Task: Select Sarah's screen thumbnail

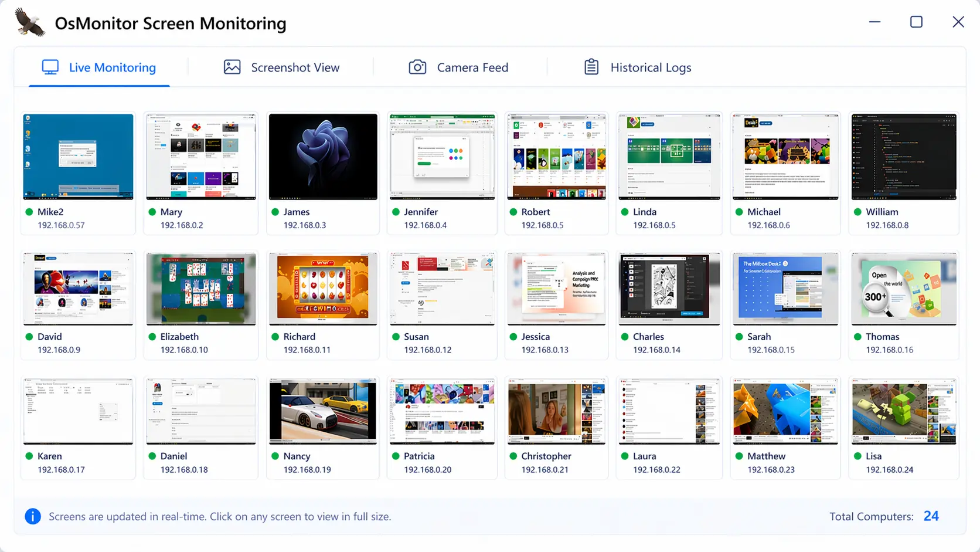Action: [x=785, y=289]
